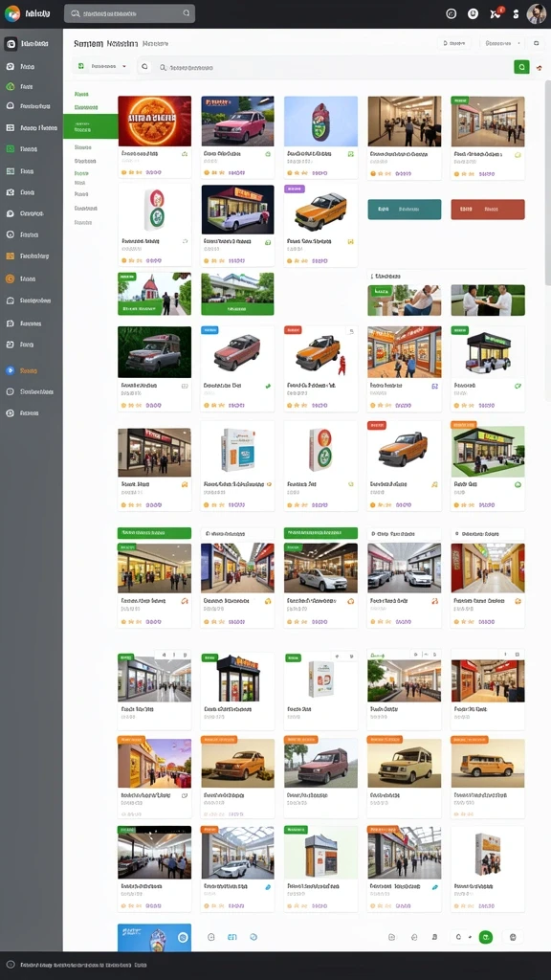This screenshot has height=980, width=551.
Task: Open the top-bar icon with the red notification badge
Action: click(496, 13)
